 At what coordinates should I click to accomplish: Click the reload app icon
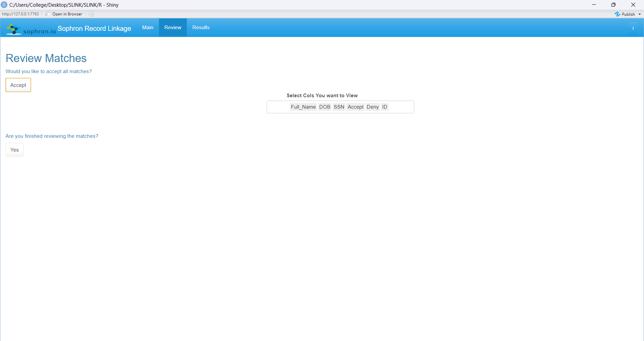pos(91,14)
